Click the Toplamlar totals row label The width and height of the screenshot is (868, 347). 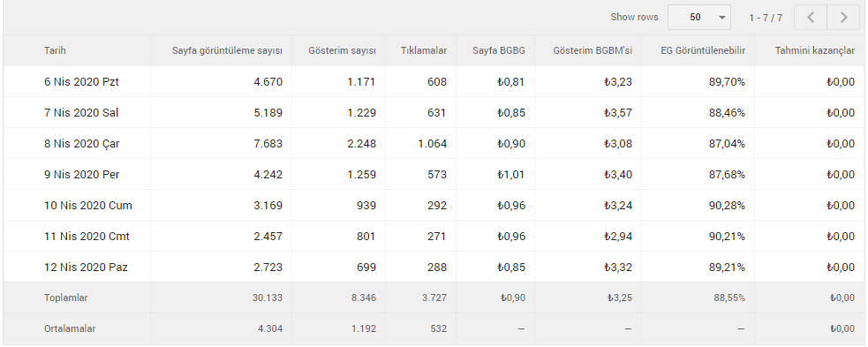66,298
